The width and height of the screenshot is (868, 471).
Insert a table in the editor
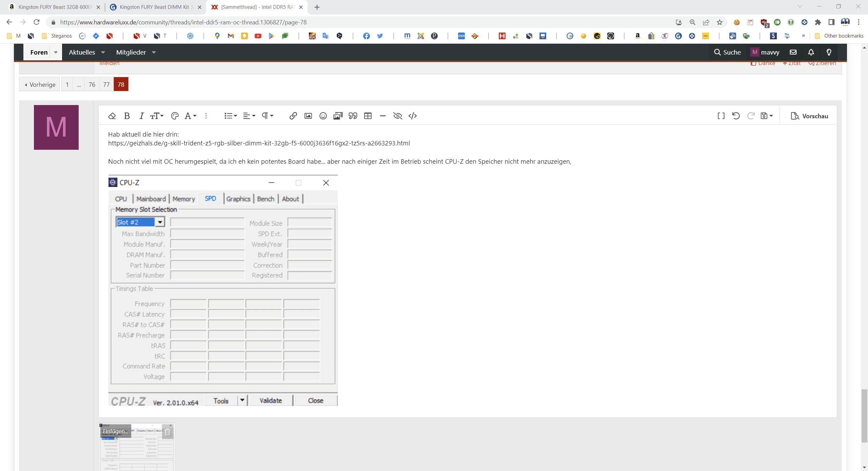click(368, 116)
